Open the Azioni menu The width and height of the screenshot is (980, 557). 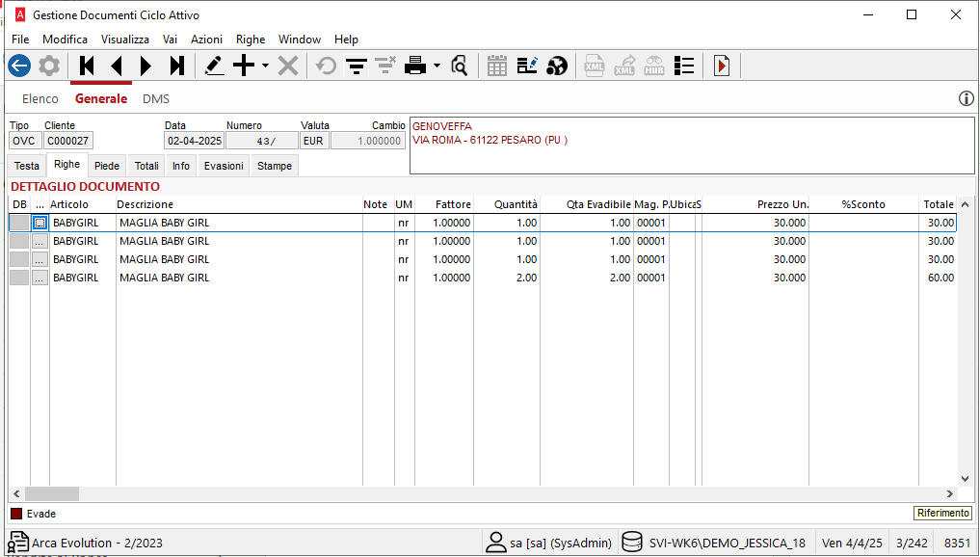pyautogui.click(x=206, y=40)
